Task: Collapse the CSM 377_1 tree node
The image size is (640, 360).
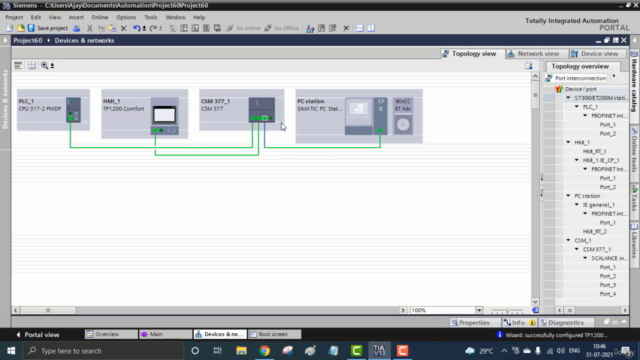Action: coord(577,249)
